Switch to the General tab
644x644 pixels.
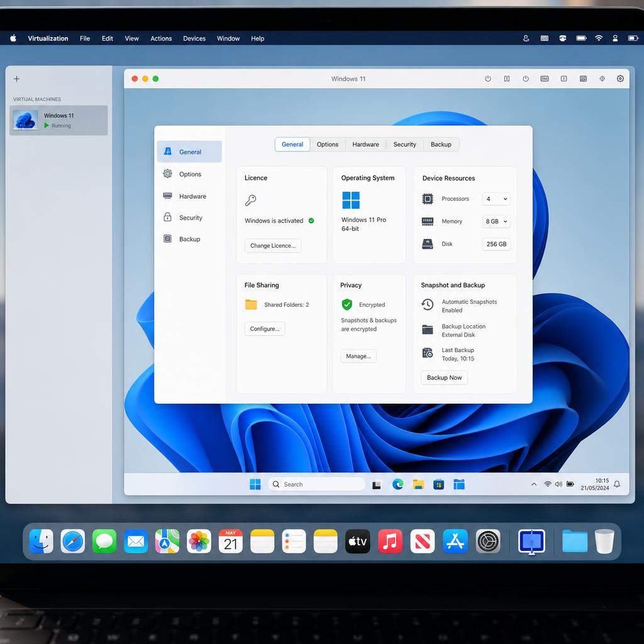pyautogui.click(x=292, y=145)
